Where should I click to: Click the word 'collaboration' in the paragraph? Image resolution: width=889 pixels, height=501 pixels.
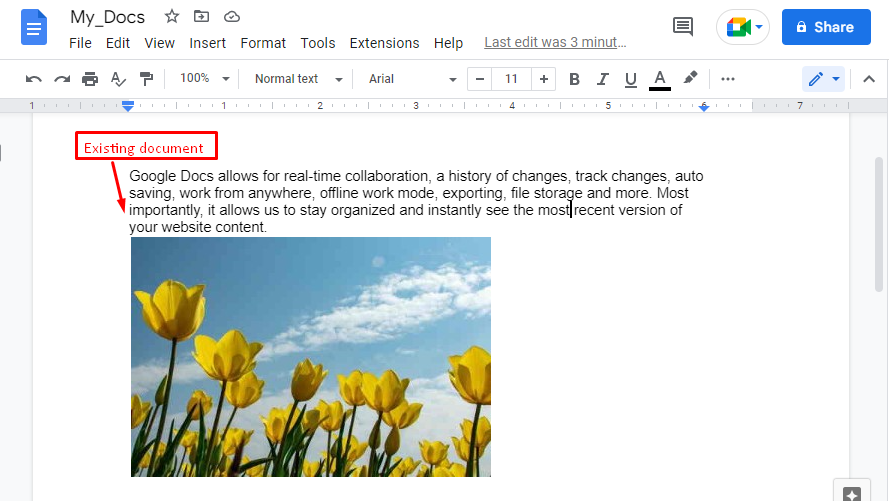point(387,176)
